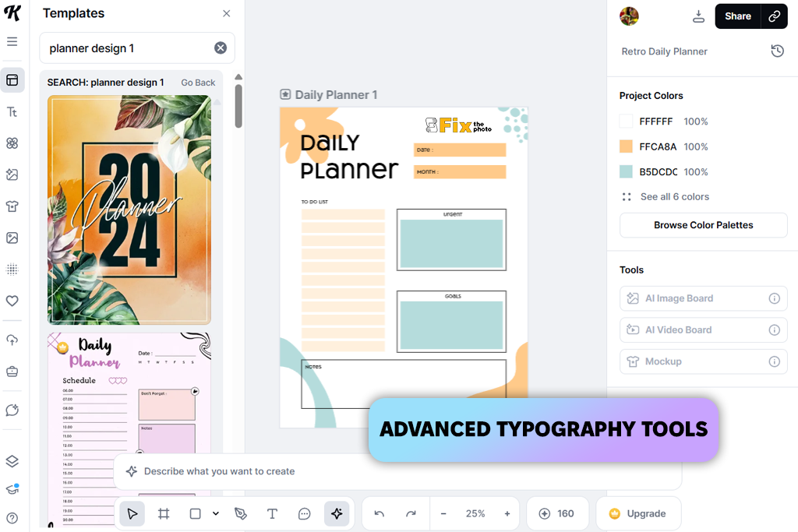The image size is (798, 532).
Task: Select the FFCA8A orange color swatch
Action: (626, 146)
